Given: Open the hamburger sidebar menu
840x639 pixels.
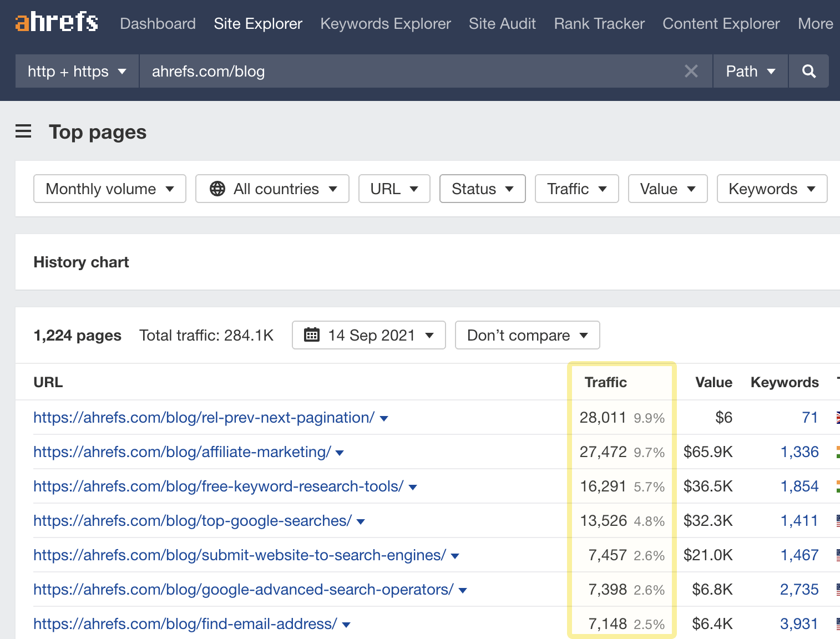Looking at the screenshot, I should (x=23, y=132).
